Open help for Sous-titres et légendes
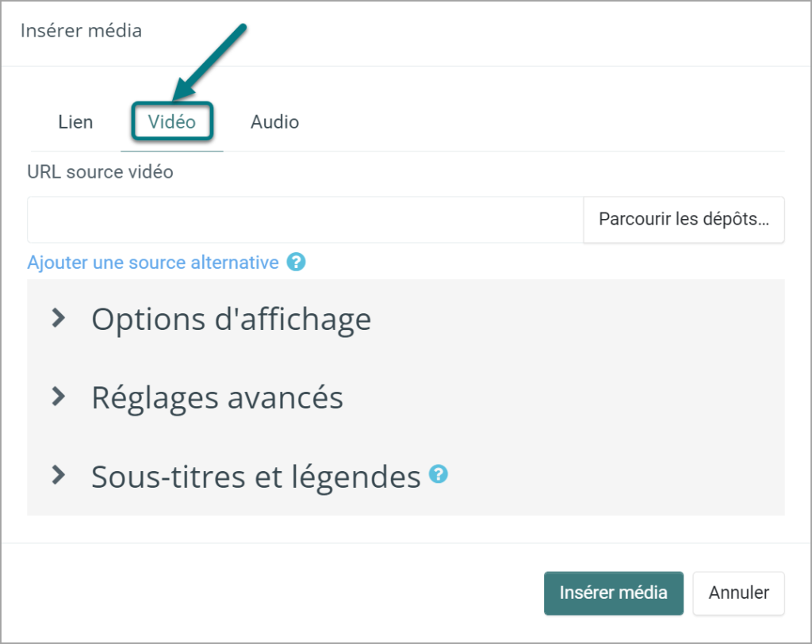The height and width of the screenshot is (644, 812). click(438, 474)
